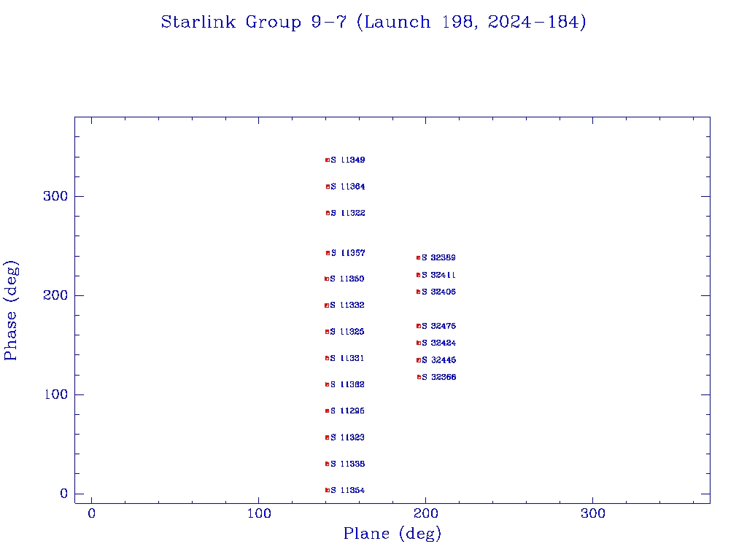Select the satellite label 'S 11357'
747x560 pixels.
point(348,253)
